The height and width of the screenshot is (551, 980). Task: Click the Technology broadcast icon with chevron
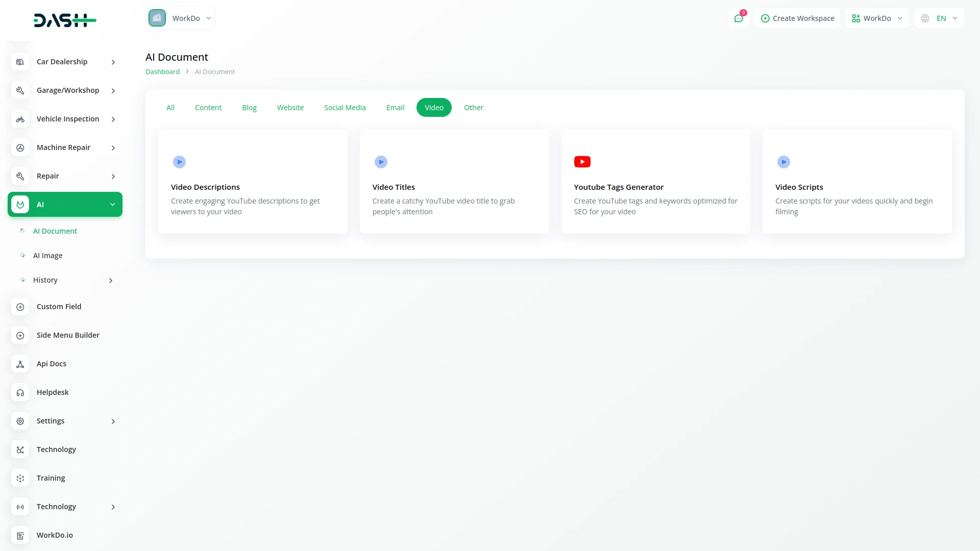pos(20,507)
